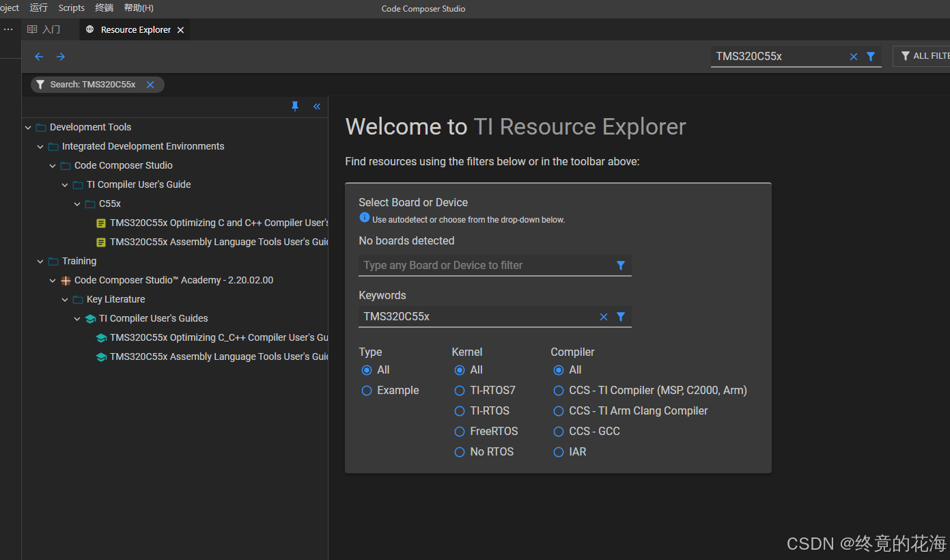The width and height of the screenshot is (950, 560).
Task: Click the TI Compiler User's Guides graduation-cap icon
Action: click(x=90, y=319)
